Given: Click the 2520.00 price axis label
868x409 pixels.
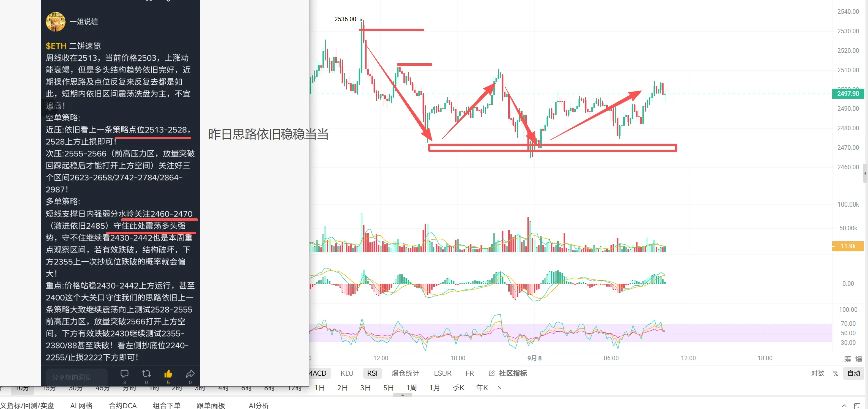Looking at the screenshot, I should 848,51.
